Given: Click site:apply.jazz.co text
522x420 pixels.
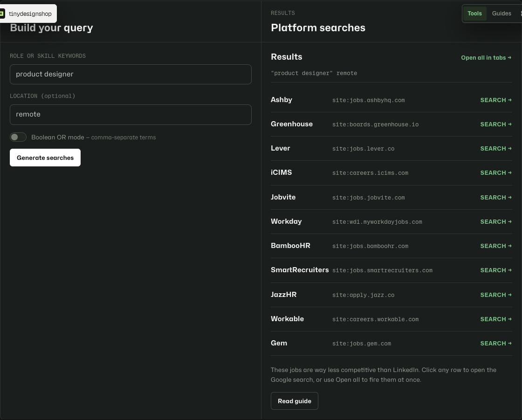Looking at the screenshot, I should click(363, 295).
